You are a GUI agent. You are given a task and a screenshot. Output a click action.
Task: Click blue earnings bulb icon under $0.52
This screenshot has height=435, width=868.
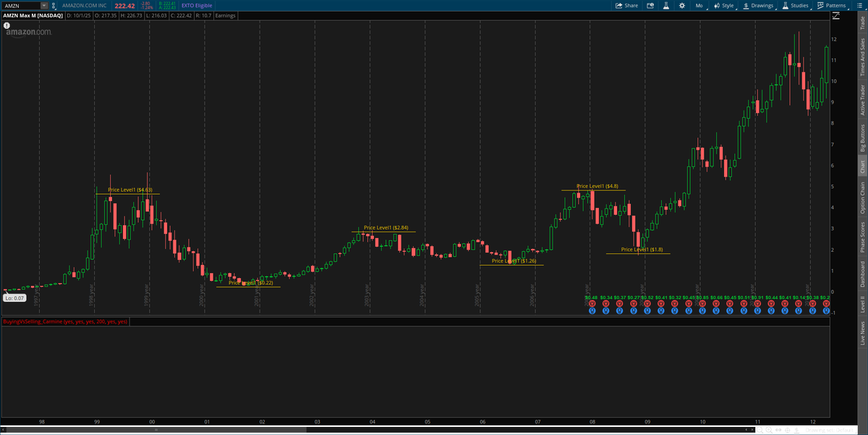click(x=647, y=311)
